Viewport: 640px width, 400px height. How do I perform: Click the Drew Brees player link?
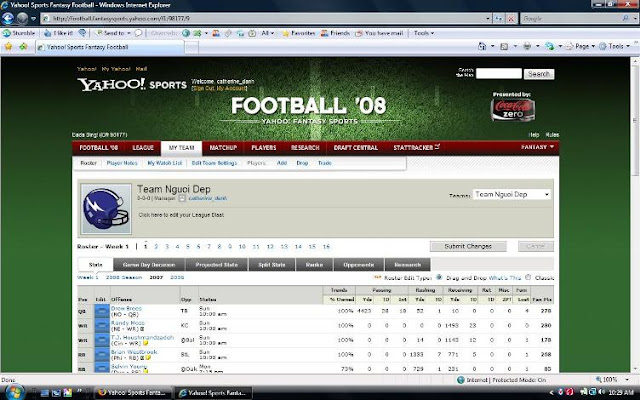coord(126,309)
